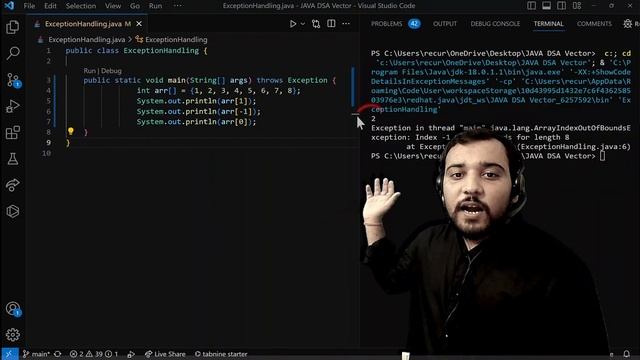Switch to the Comments panel tab
This screenshot has height=360, width=640.
(x=594, y=24)
